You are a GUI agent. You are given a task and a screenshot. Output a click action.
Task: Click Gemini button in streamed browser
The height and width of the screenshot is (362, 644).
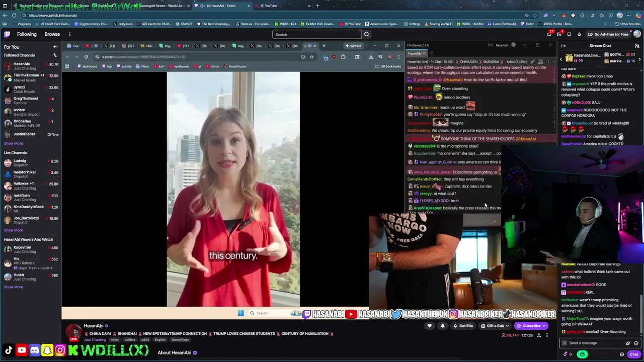tap(353, 46)
